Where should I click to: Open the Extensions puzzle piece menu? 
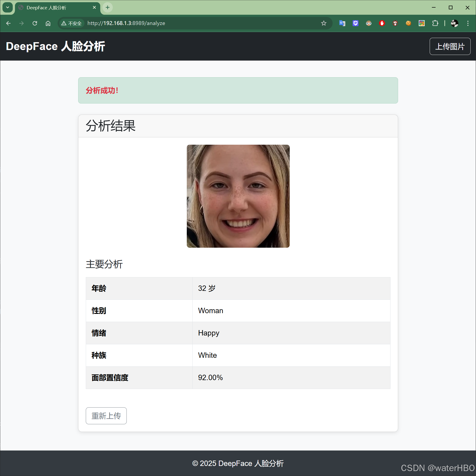pyautogui.click(x=435, y=23)
